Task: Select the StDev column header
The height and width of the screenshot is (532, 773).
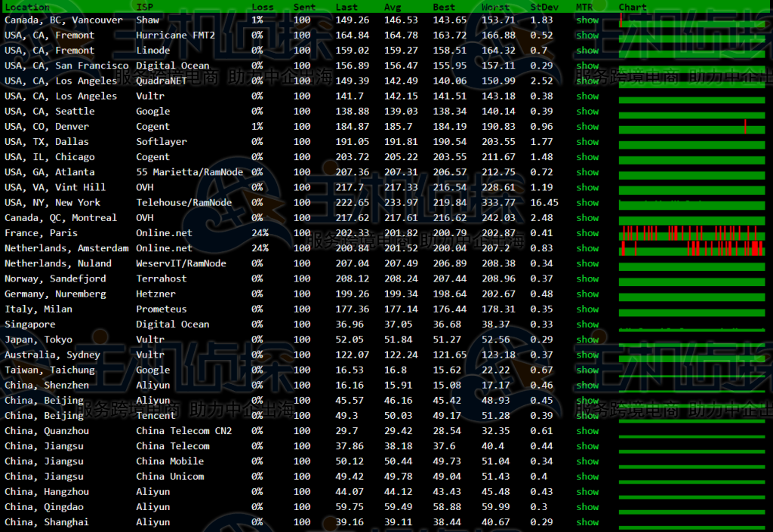Action: (544, 7)
